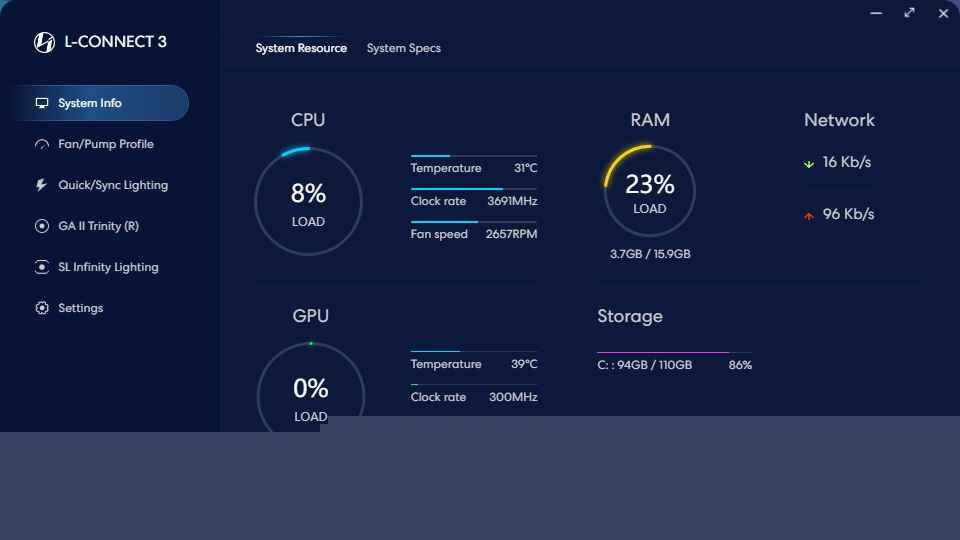Viewport: 960px width, 540px height.
Task: Click the Quick/Sync Lighting bolt icon
Action: point(41,185)
